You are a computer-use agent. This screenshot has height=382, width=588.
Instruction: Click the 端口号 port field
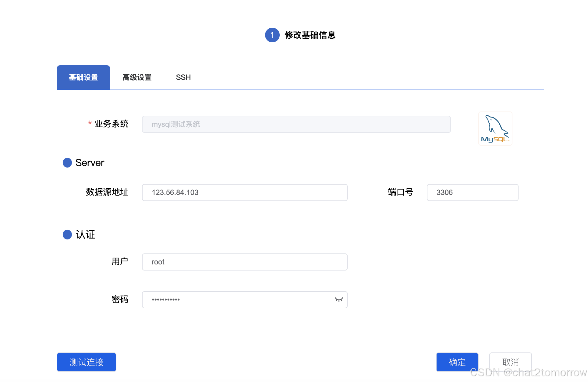coord(472,193)
